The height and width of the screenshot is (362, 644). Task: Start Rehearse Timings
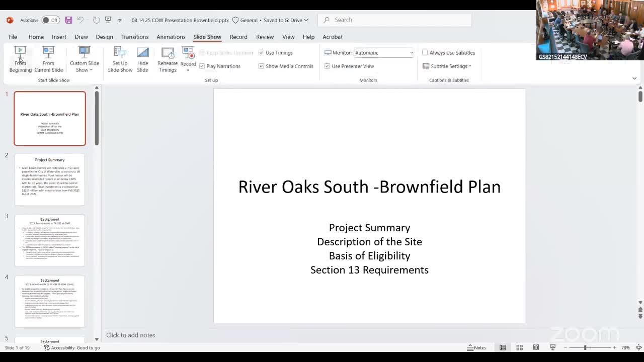click(168, 59)
